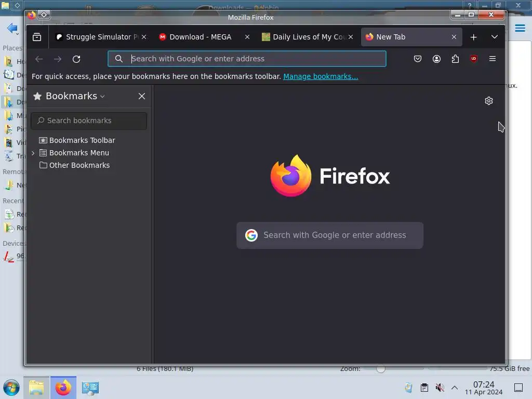This screenshot has width=532, height=399.
Task: Open Firefox application hamburger menu
Action: [x=493, y=59]
